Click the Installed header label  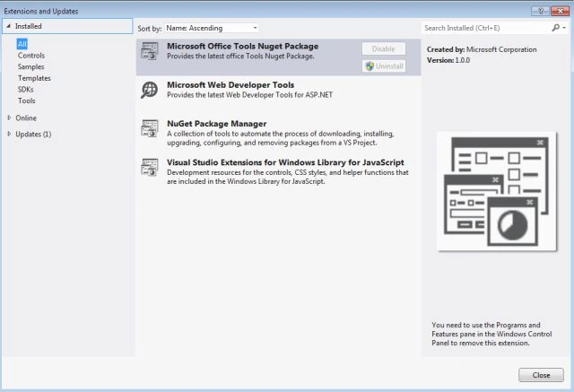click(x=28, y=26)
